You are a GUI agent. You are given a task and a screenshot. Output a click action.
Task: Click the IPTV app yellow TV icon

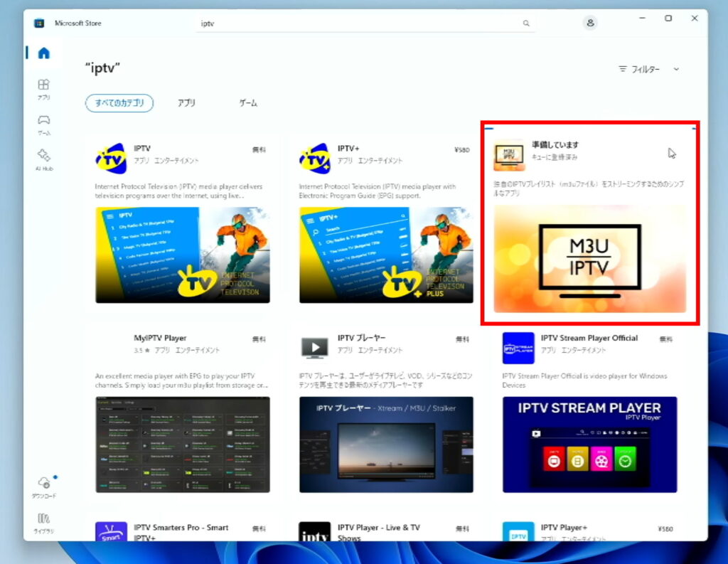click(x=111, y=159)
